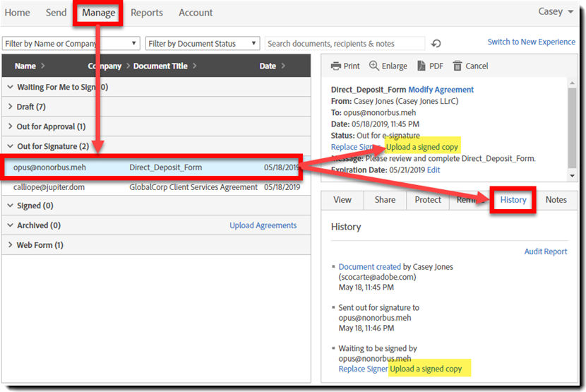This screenshot has width=586, height=392.
Task: Expand the Web Form (1) section
Action: [x=10, y=245]
